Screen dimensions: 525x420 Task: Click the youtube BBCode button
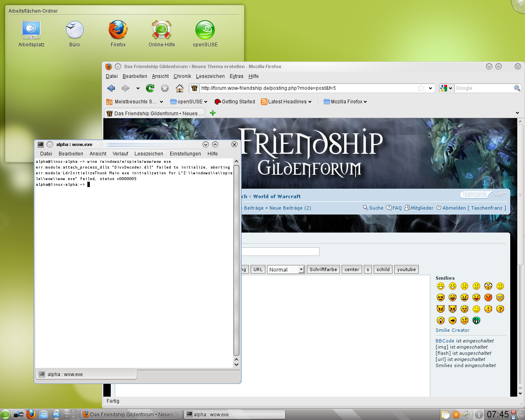click(x=406, y=269)
